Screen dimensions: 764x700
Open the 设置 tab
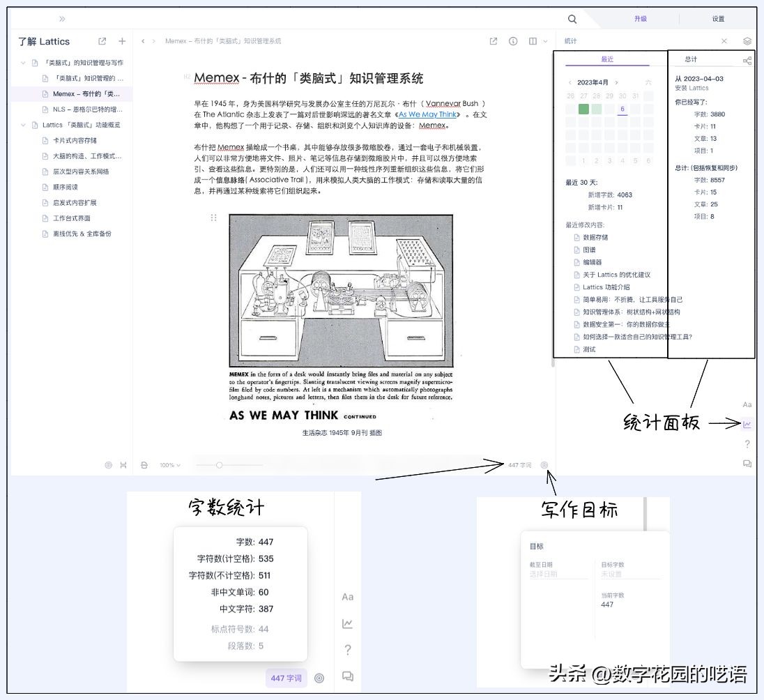coord(718,19)
